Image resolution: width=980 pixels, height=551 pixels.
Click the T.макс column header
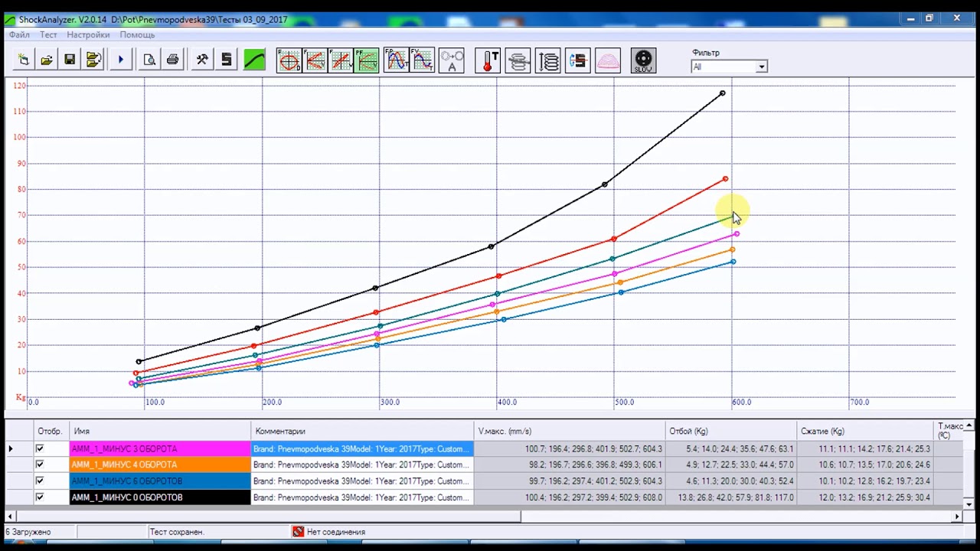(x=949, y=431)
